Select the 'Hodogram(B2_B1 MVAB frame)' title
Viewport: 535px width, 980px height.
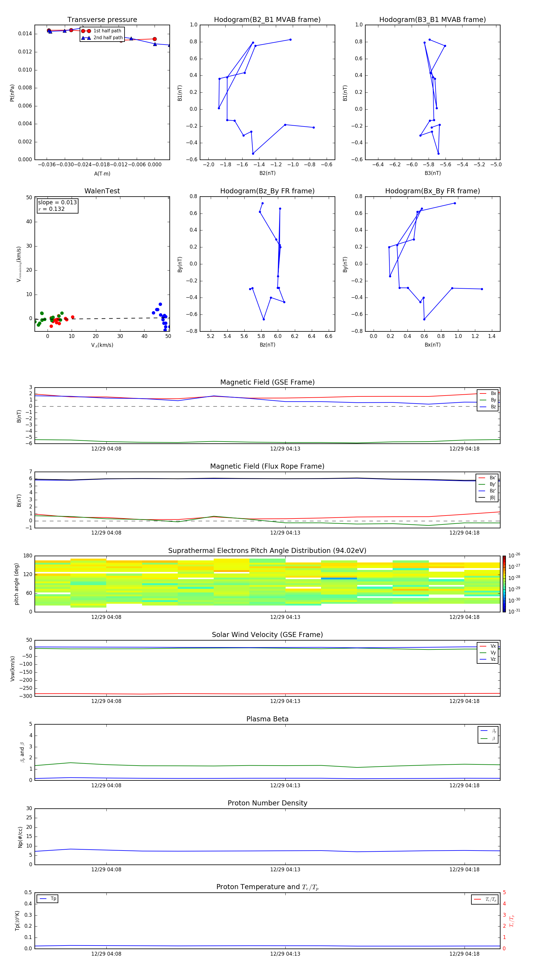[267, 20]
